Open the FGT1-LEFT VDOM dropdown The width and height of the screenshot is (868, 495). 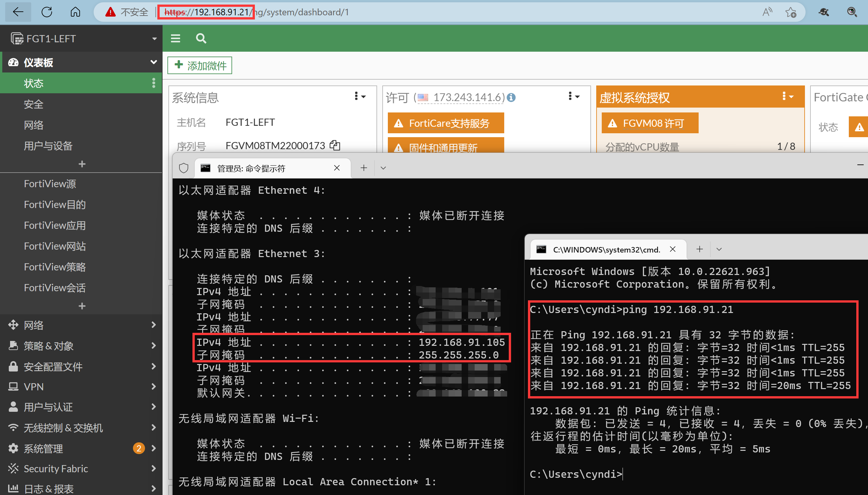(154, 39)
